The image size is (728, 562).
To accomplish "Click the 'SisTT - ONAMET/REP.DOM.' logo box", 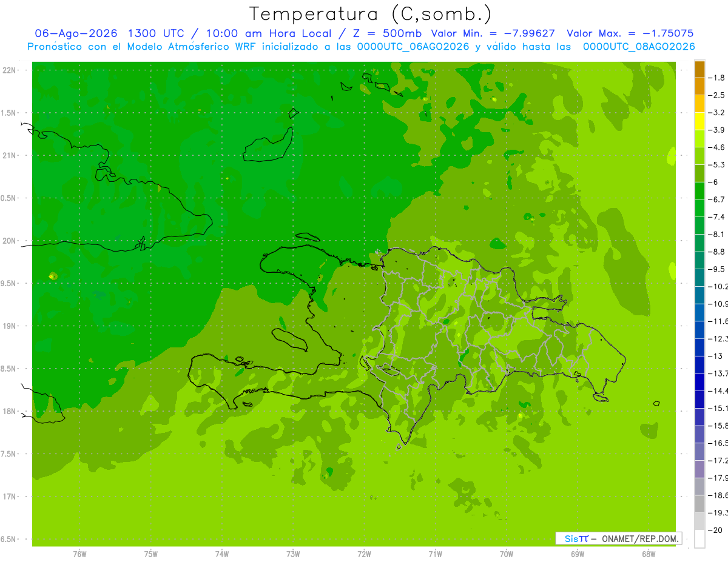I will point(619,538).
